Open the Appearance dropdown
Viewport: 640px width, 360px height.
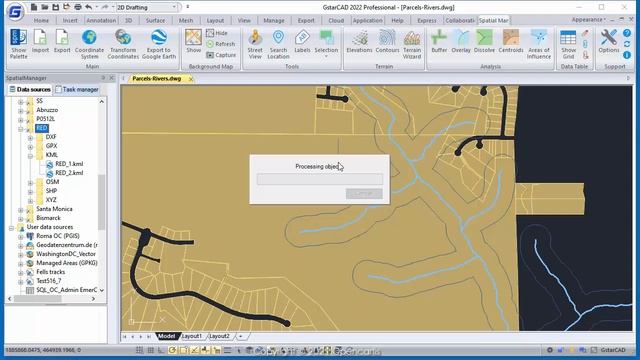pos(588,20)
